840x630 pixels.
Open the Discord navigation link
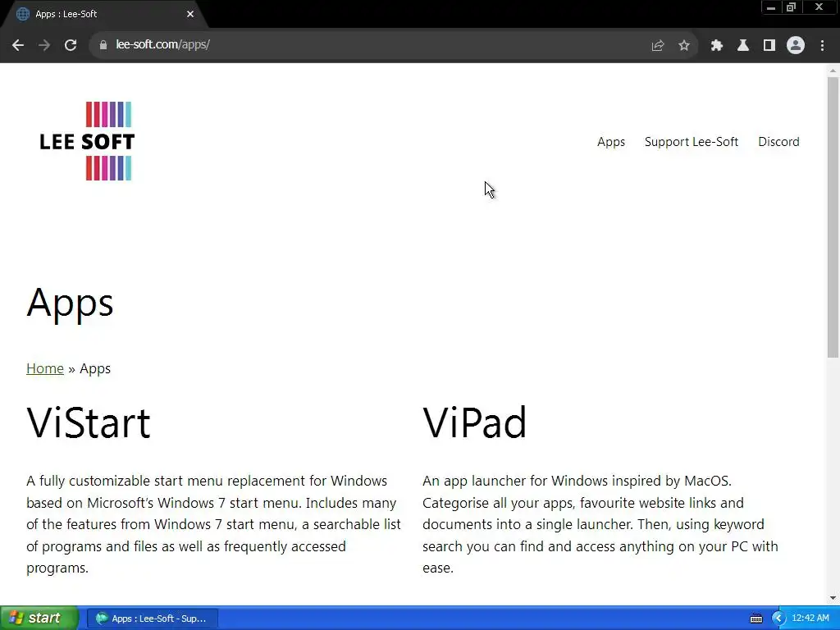click(778, 141)
